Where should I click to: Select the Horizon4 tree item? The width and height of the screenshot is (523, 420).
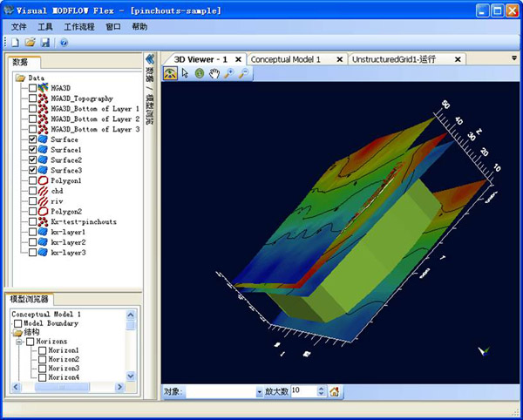coord(64,377)
